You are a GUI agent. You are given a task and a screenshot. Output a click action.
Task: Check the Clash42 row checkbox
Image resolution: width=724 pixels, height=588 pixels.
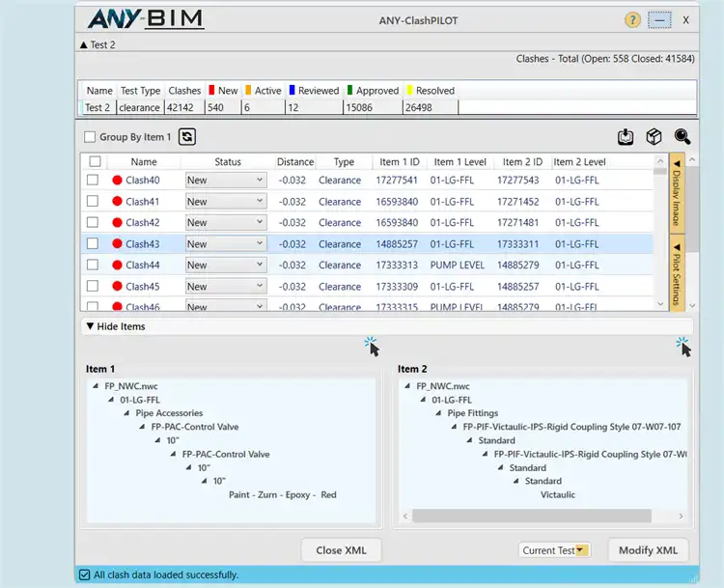(93, 222)
